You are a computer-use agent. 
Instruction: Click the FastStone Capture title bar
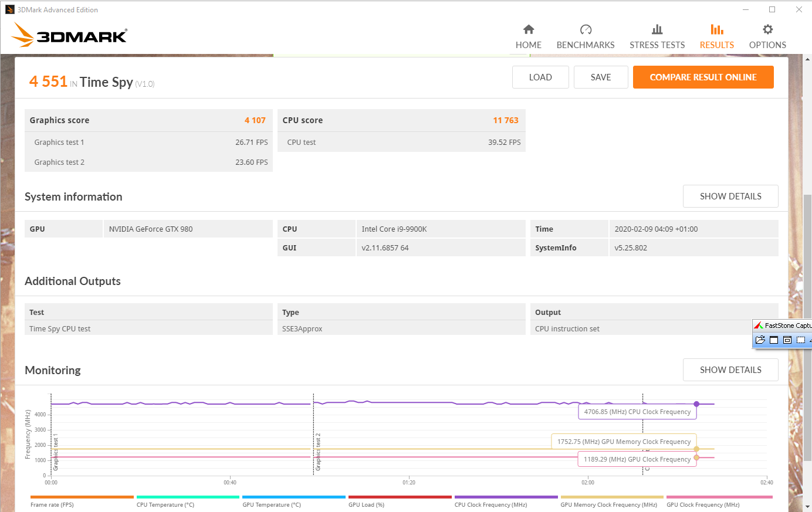[x=783, y=325]
